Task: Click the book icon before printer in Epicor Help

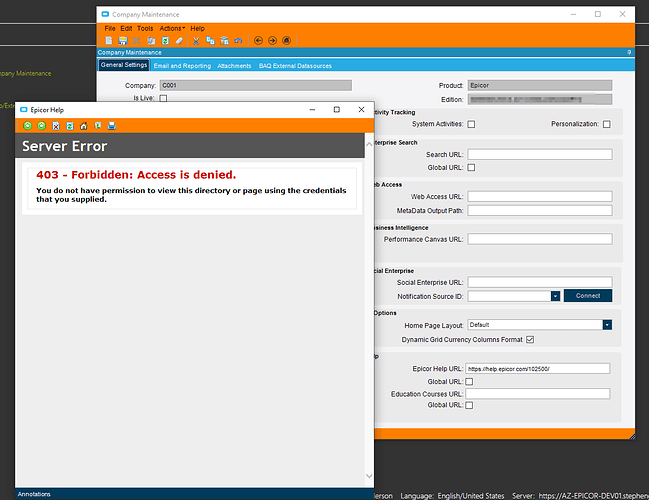Action: click(98, 126)
